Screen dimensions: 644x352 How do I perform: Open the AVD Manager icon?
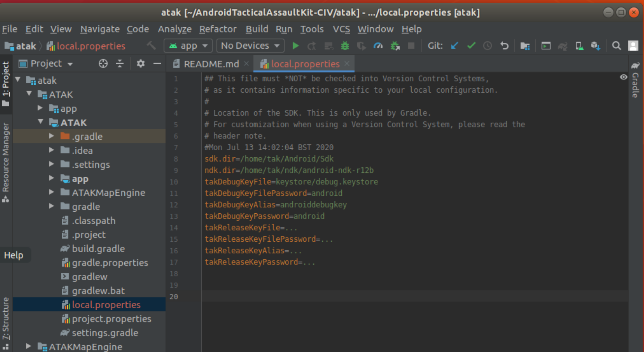coord(579,46)
